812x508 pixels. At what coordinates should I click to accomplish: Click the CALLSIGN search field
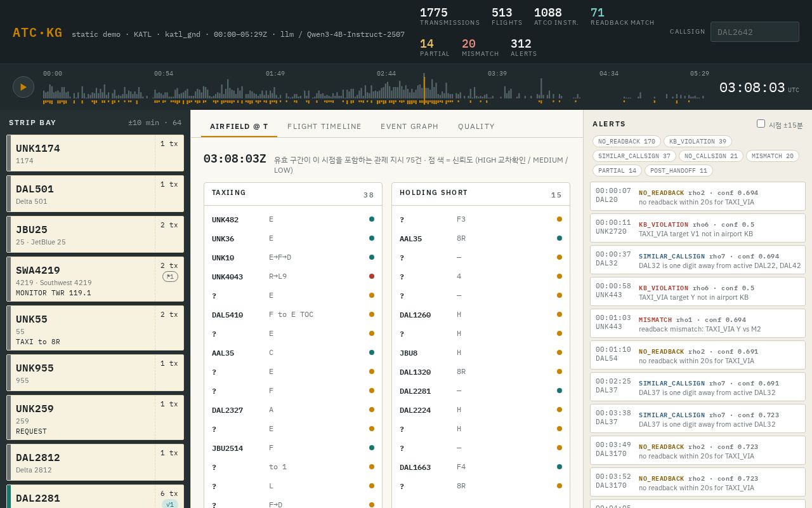tap(755, 32)
